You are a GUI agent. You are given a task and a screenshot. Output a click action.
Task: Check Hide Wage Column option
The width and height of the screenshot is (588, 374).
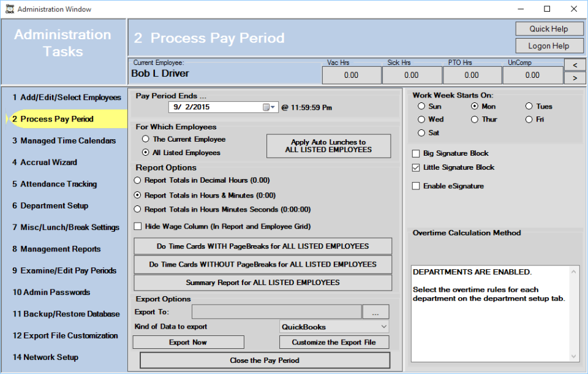pos(137,226)
